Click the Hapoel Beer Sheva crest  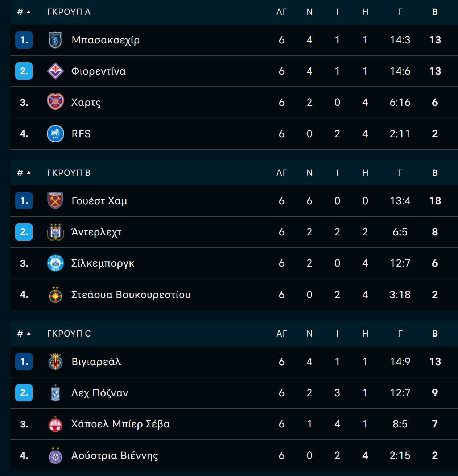pyautogui.click(x=55, y=424)
